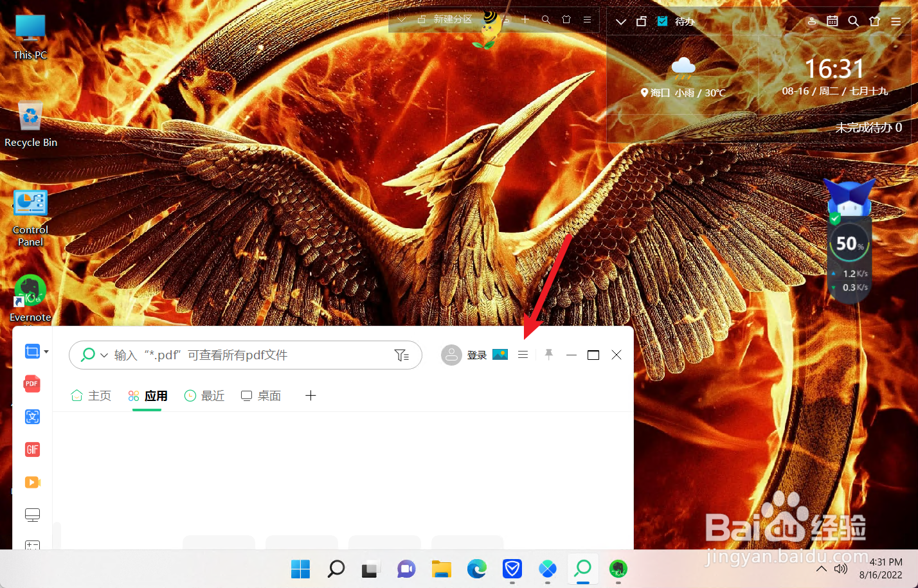The height and width of the screenshot is (588, 918).
Task: Open taskbar Search magnifier
Action: click(336, 569)
